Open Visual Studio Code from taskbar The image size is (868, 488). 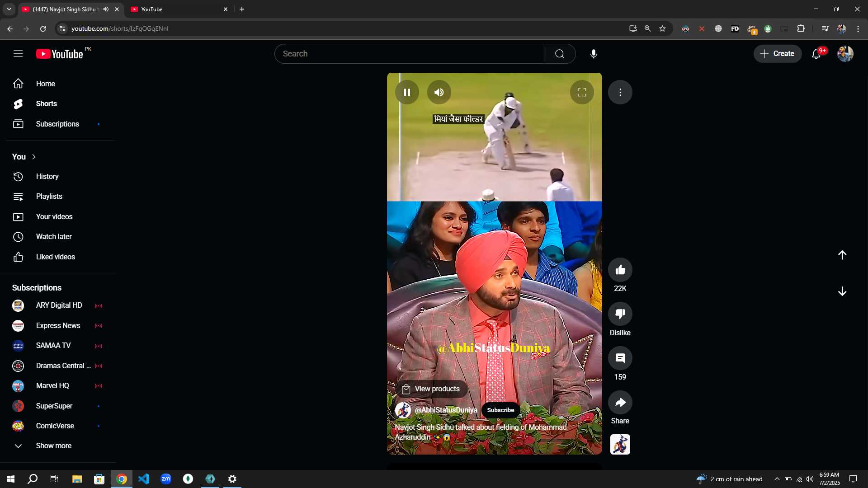coord(144,479)
